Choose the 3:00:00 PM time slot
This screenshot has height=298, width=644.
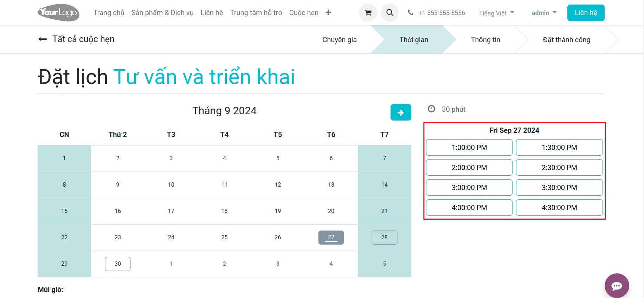[x=469, y=188]
